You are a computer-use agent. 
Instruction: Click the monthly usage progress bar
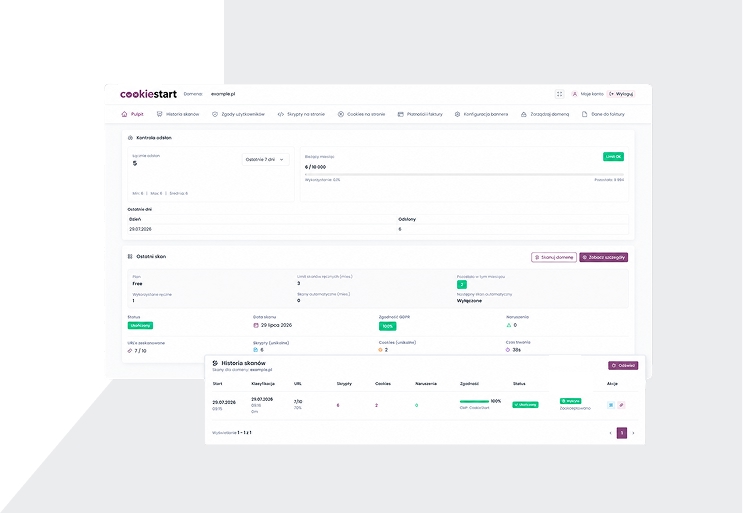[x=464, y=174]
